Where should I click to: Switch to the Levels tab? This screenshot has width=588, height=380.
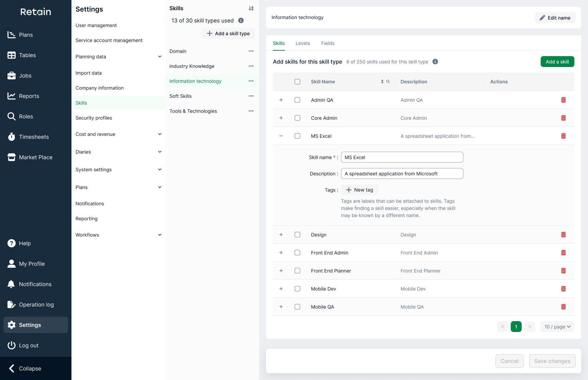[303, 43]
